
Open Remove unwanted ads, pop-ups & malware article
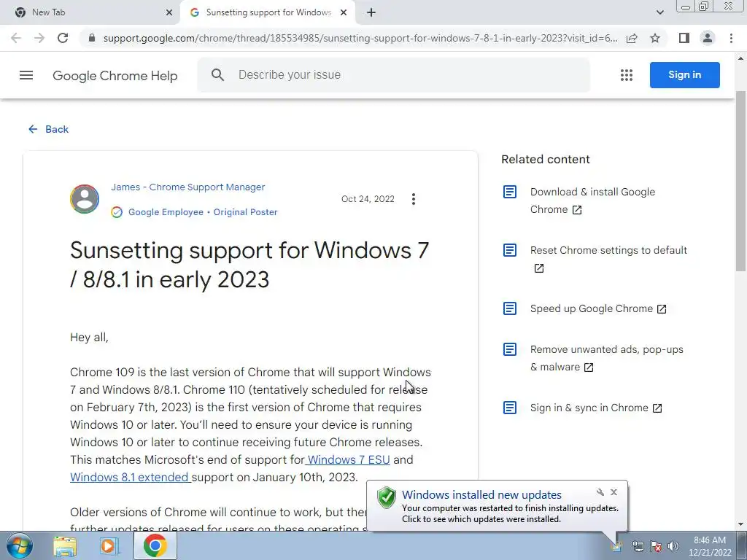pyautogui.click(x=606, y=358)
